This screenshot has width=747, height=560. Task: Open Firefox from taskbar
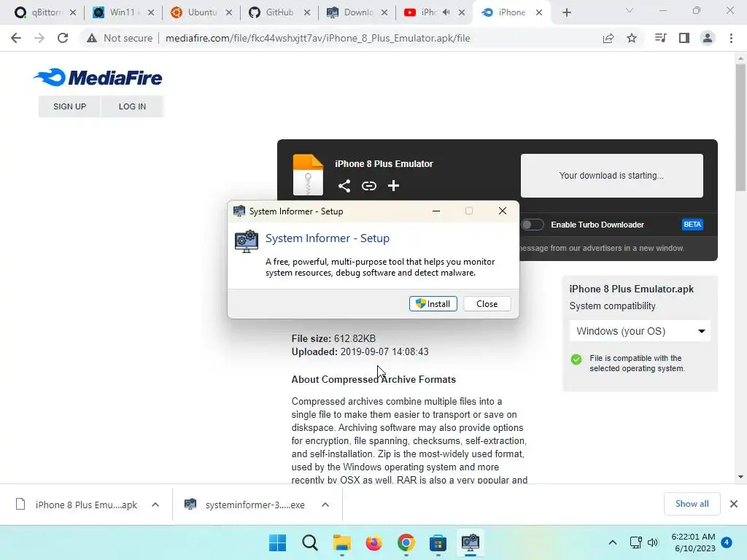click(374, 542)
